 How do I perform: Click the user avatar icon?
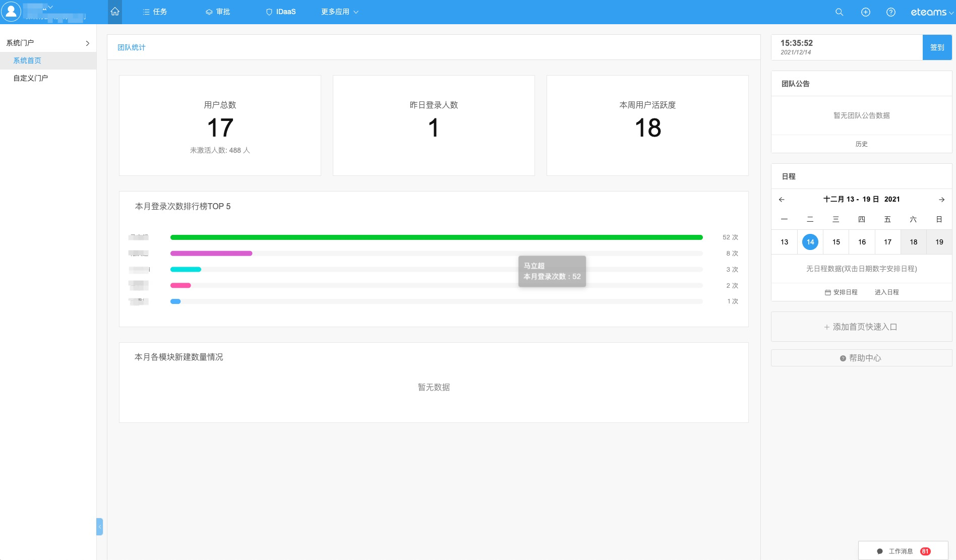coord(11,12)
